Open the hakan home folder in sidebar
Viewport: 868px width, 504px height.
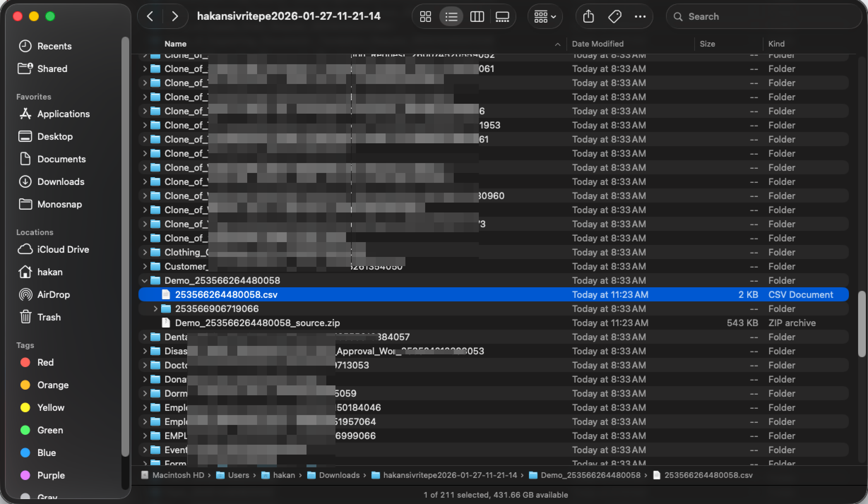[x=40, y=272]
